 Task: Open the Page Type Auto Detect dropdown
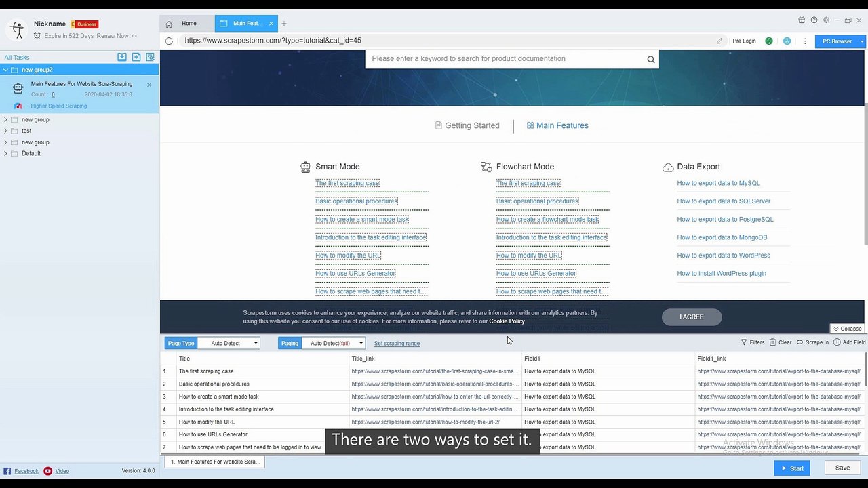coord(229,343)
